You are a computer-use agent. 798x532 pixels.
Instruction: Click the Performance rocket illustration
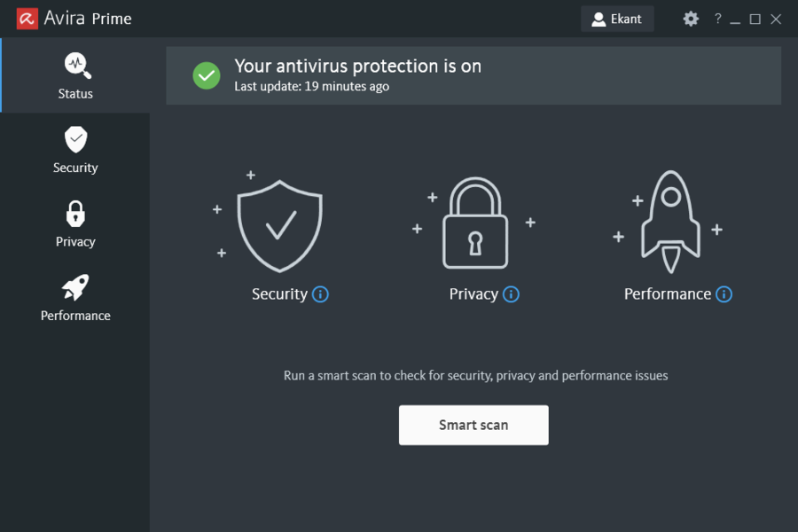click(x=669, y=222)
